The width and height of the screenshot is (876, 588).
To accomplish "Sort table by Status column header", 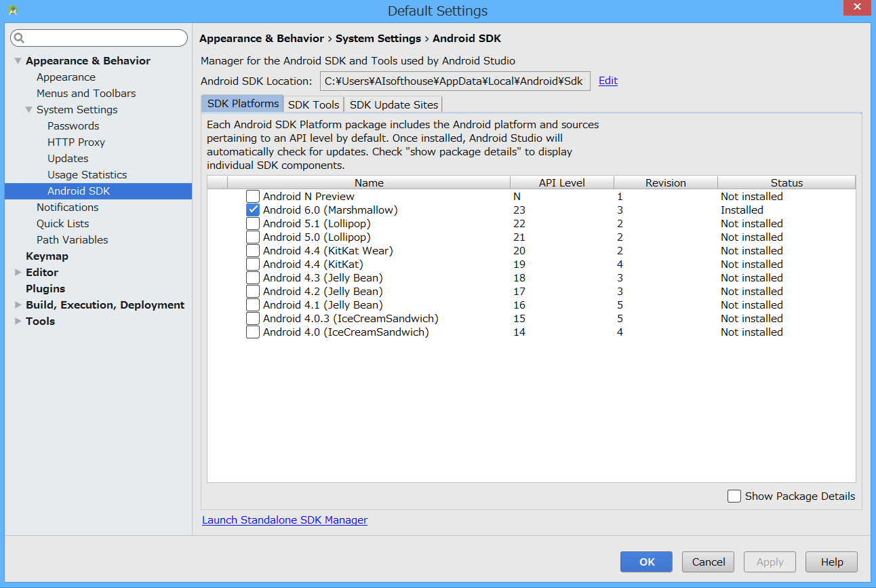I will 787,183.
